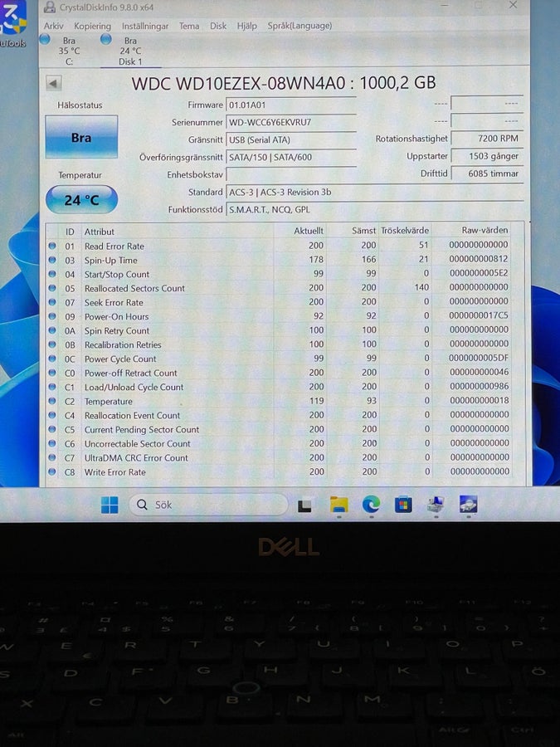Click the serial number field WD-WCC6Y6EKVRU7
The height and width of the screenshot is (747, 560).
pos(291,122)
